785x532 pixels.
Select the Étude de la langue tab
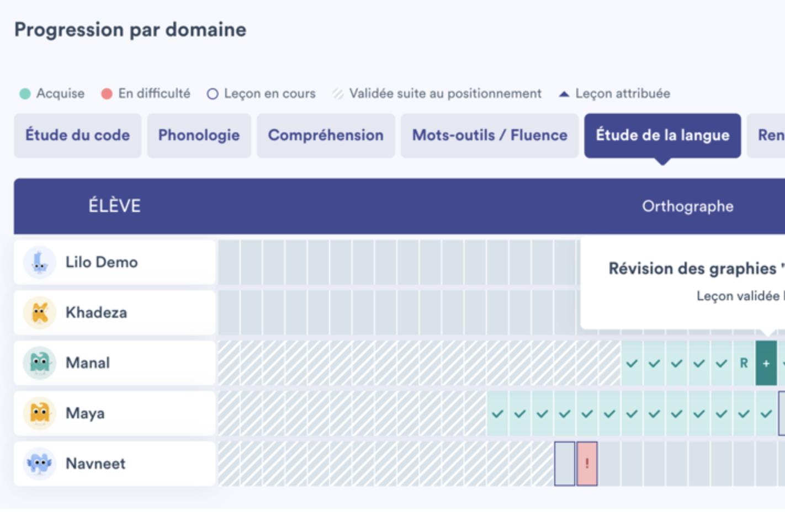tap(662, 135)
